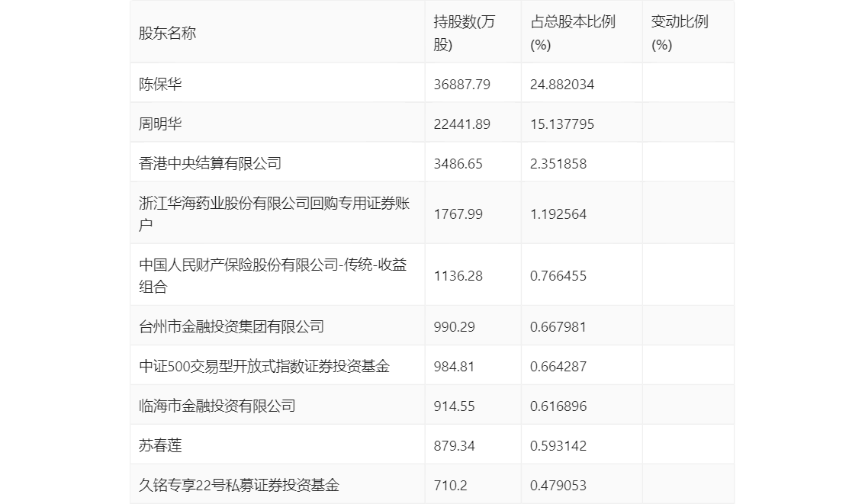Select the value 3486.65

click(x=458, y=164)
